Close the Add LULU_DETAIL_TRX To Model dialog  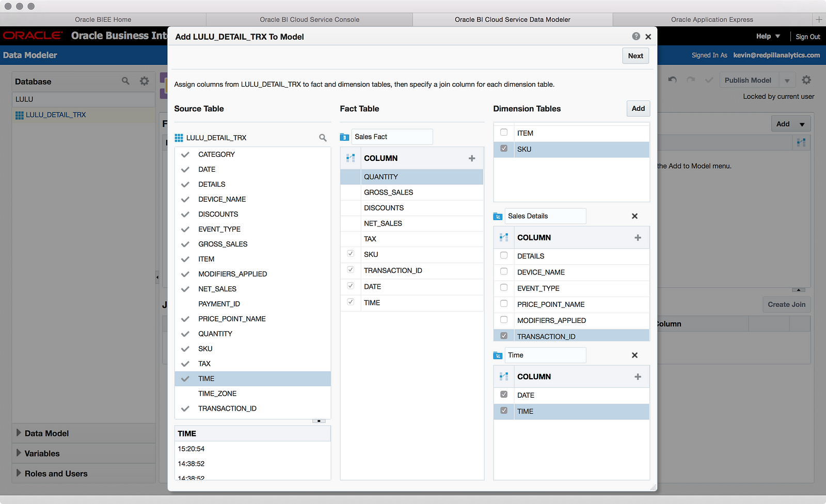click(648, 37)
